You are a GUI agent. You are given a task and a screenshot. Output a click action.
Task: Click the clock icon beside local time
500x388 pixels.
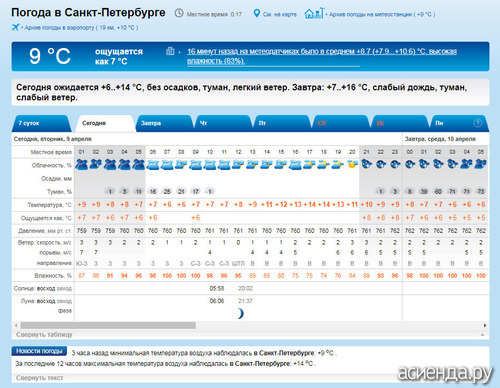coord(179,13)
